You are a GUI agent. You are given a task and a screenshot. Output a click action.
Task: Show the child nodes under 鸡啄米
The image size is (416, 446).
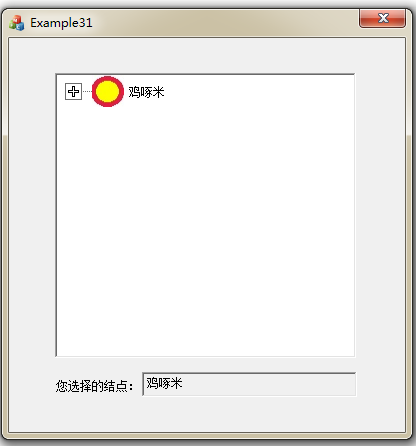click(x=73, y=91)
